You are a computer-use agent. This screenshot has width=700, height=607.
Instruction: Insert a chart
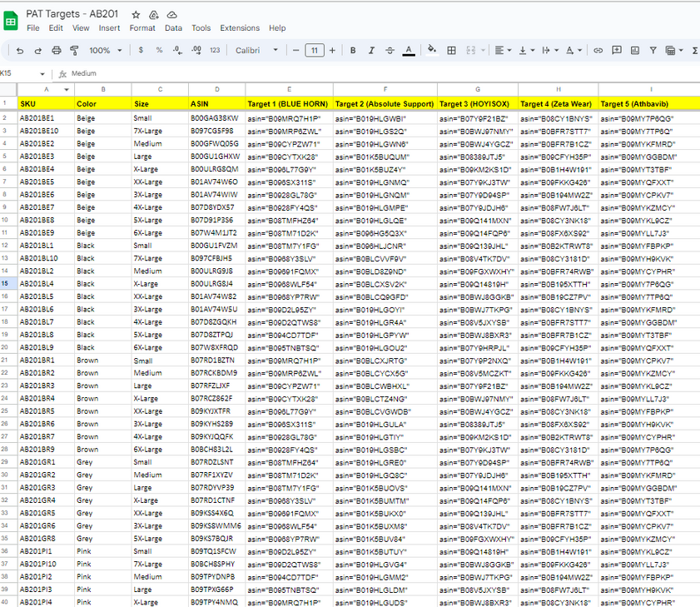[x=635, y=51]
